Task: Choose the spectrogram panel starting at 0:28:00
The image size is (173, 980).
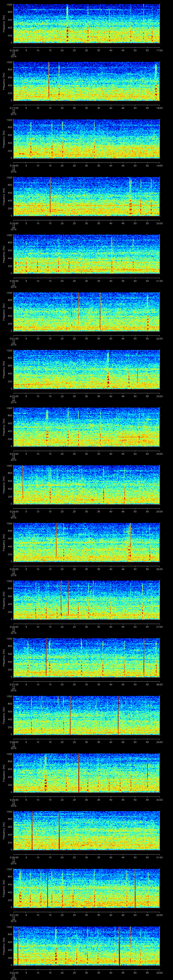Action: click(x=87, y=715)
